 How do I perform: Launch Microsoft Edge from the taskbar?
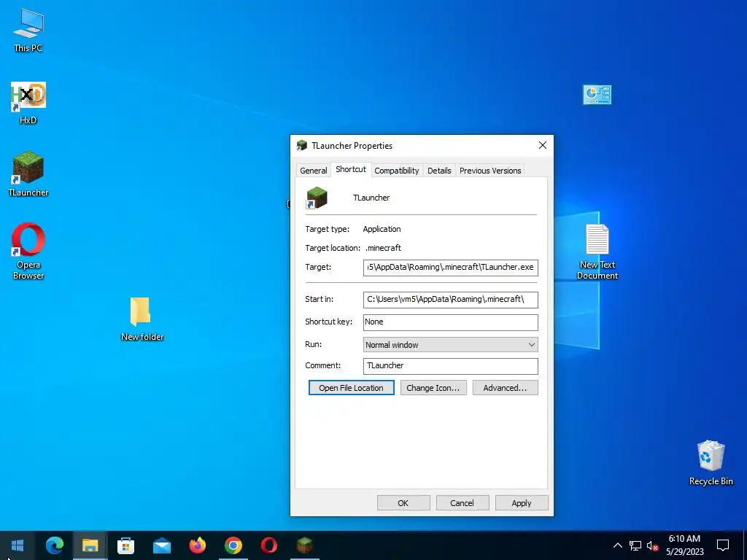(54, 545)
